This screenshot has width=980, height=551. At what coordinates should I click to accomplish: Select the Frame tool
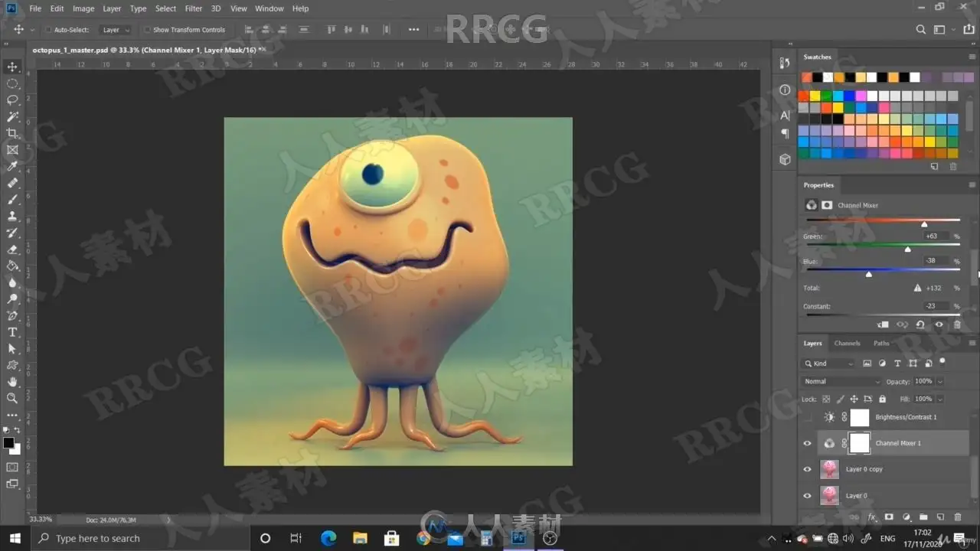(12, 150)
